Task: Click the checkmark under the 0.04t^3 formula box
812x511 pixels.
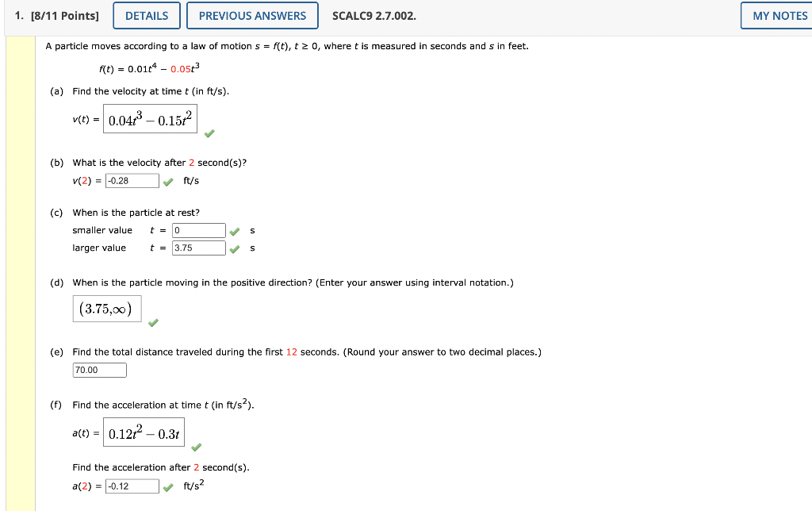Action: pos(209,133)
